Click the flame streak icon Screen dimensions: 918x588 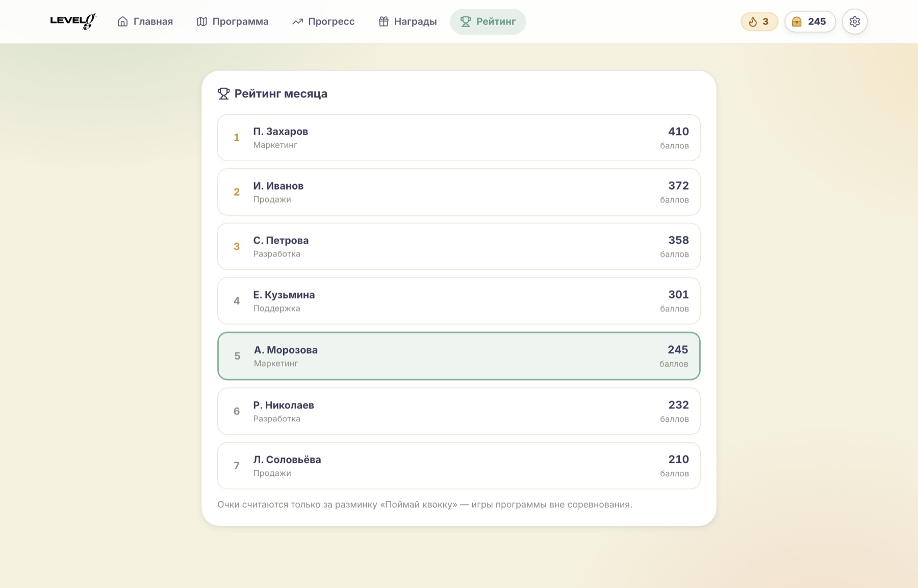(x=753, y=21)
